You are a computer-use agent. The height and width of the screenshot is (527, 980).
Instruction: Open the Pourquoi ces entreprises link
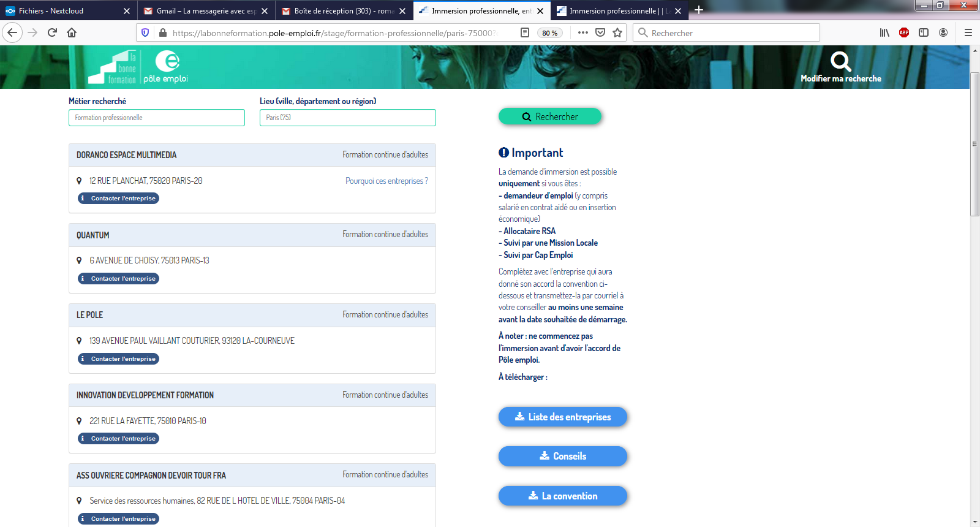tap(386, 181)
